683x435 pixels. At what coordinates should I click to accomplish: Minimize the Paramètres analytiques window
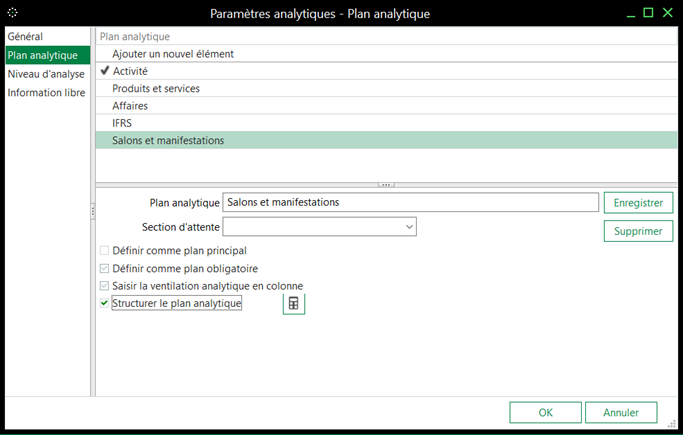(x=626, y=13)
